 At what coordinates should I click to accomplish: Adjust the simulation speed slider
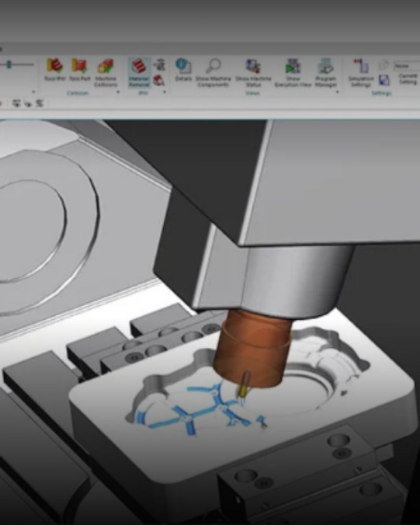coord(10,65)
